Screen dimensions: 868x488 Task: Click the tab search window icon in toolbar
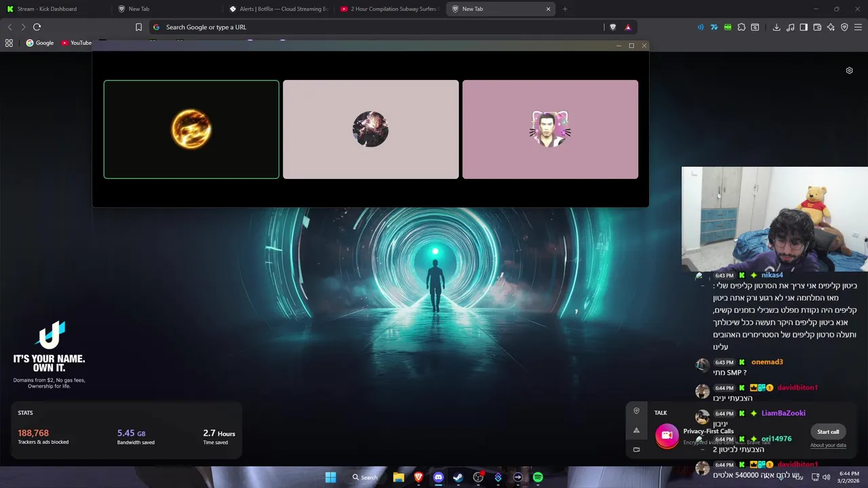tap(755, 27)
